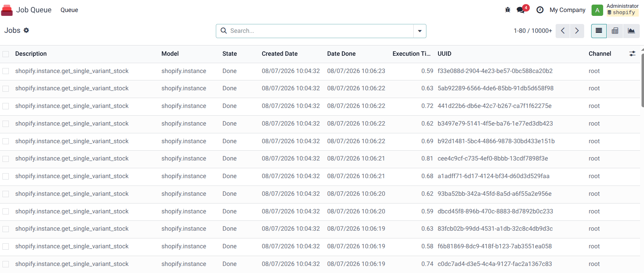The height and width of the screenshot is (273, 644).
Task: Go to the previous page of jobs
Action: click(563, 31)
